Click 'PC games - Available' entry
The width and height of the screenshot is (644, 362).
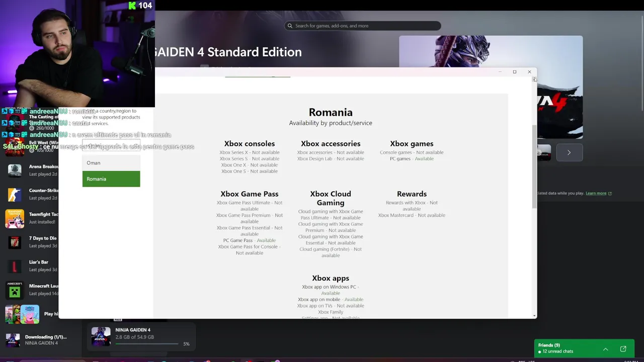412,159
